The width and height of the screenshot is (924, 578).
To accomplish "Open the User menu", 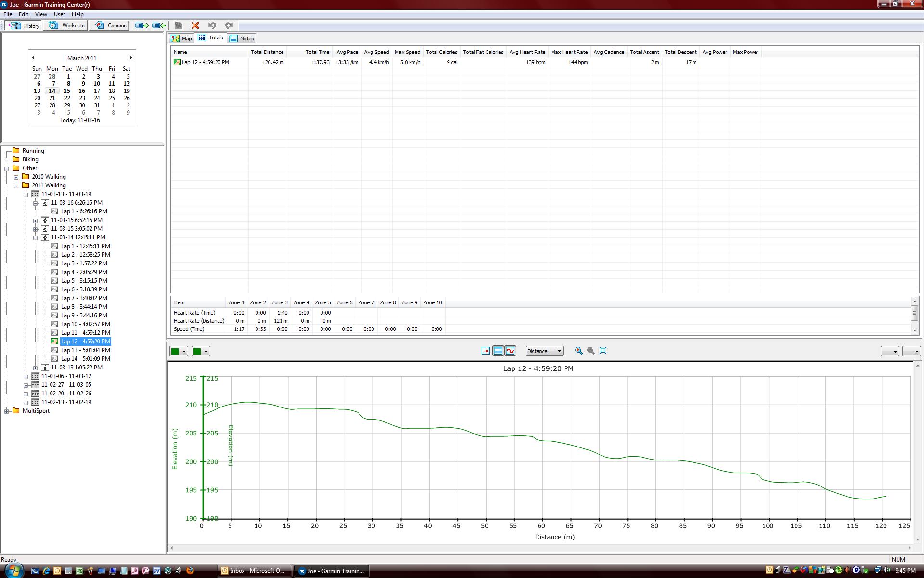I will [59, 14].
